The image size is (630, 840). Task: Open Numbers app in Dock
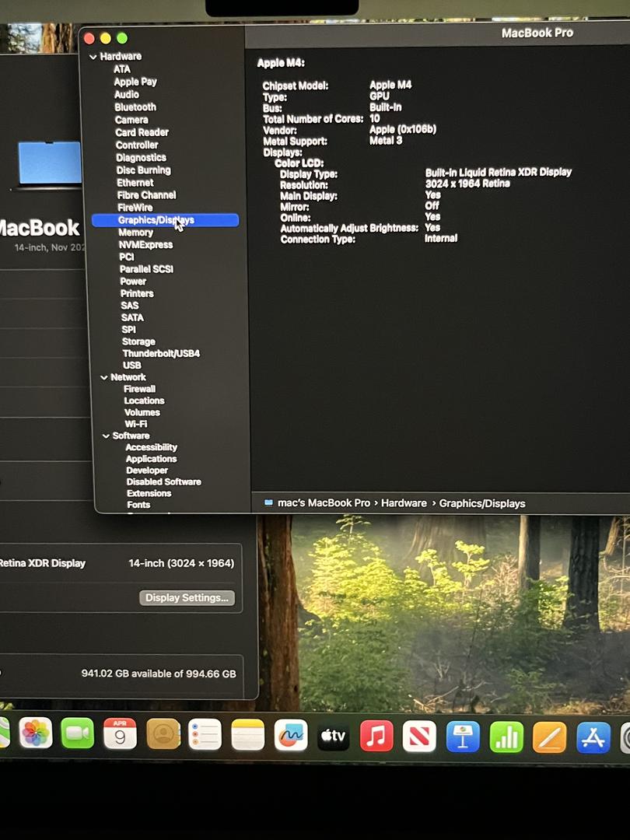pos(506,737)
